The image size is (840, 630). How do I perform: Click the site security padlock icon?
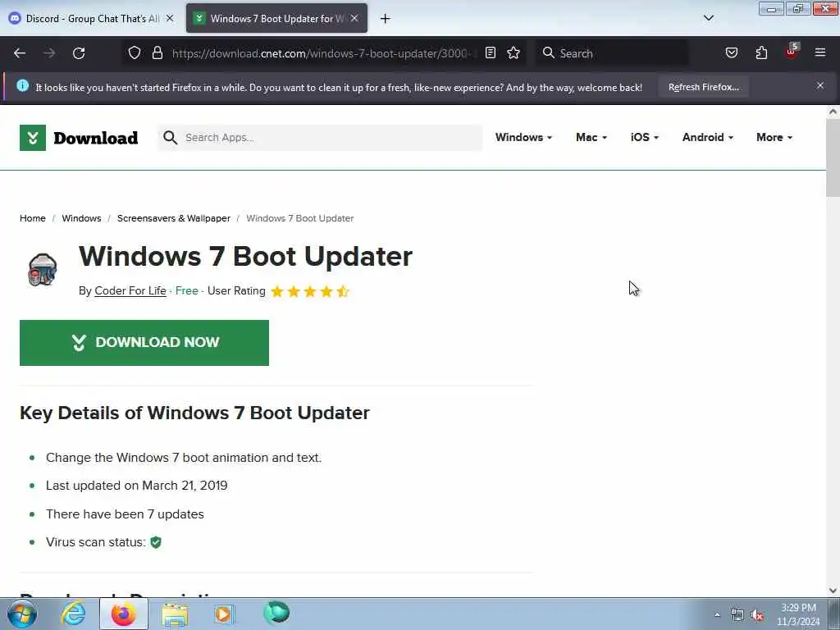157,52
